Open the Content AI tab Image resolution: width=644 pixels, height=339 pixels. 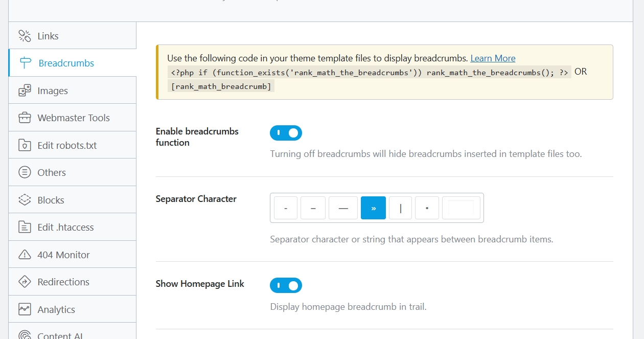[x=60, y=335]
